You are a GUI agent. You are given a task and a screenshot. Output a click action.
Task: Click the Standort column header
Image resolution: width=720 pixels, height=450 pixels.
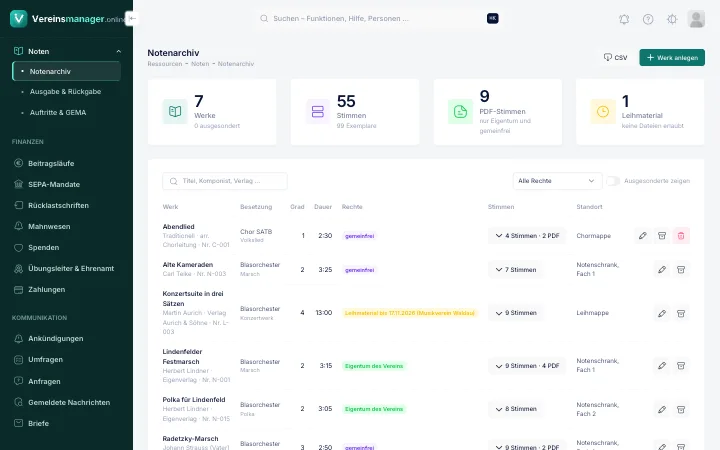[x=589, y=207]
